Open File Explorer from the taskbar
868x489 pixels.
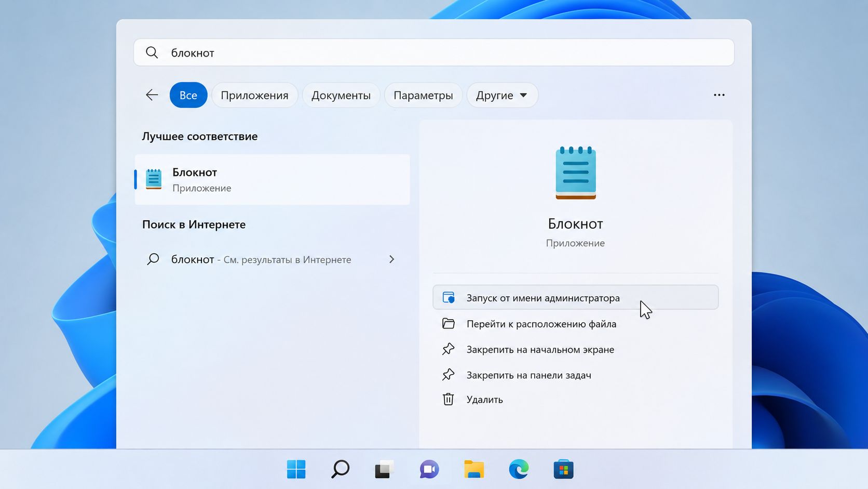tap(474, 469)
